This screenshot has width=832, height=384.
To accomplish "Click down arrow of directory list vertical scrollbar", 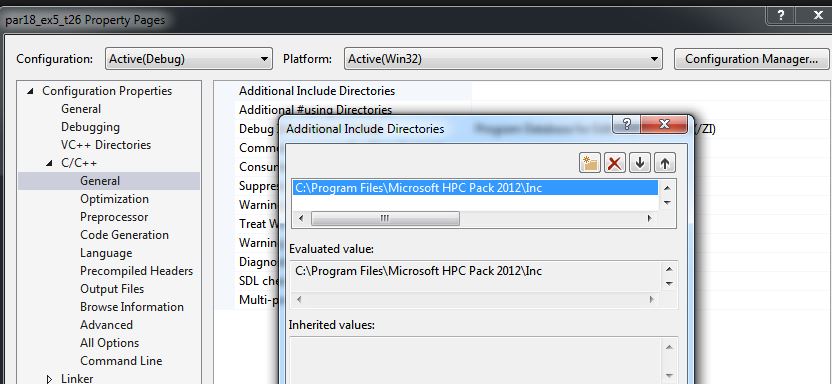I will coord(668,203).
